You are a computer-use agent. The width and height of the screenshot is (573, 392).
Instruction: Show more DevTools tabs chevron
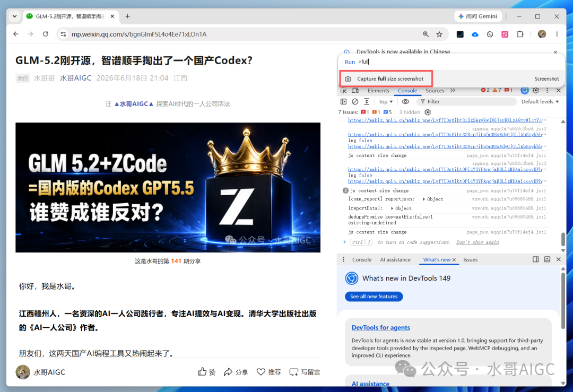[453, 90]
